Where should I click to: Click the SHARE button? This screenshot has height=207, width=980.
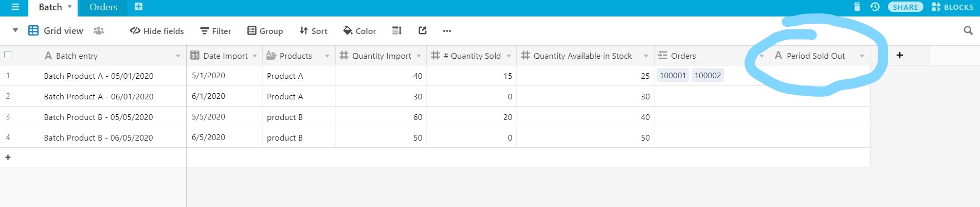click(905, 7)
